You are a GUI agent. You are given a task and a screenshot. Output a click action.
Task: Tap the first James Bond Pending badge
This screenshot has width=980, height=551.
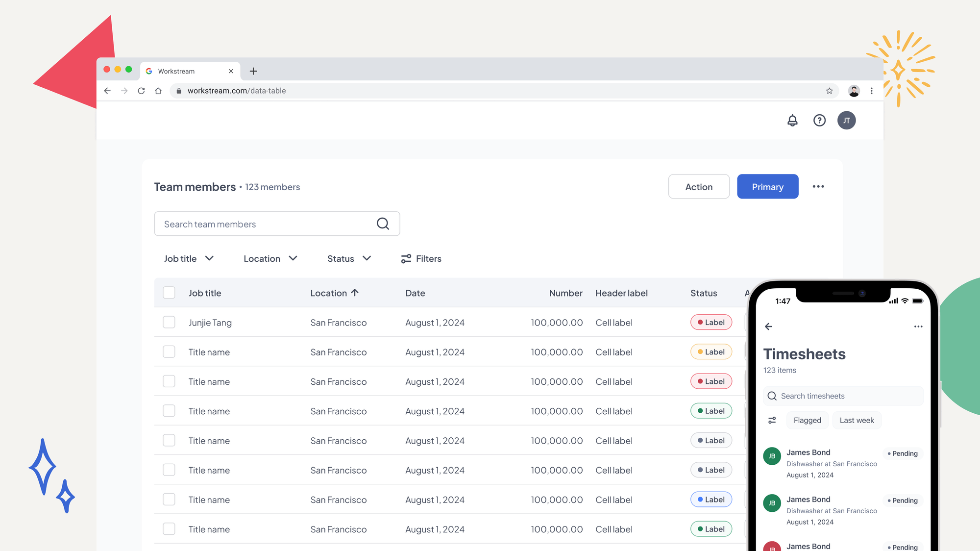903,453
